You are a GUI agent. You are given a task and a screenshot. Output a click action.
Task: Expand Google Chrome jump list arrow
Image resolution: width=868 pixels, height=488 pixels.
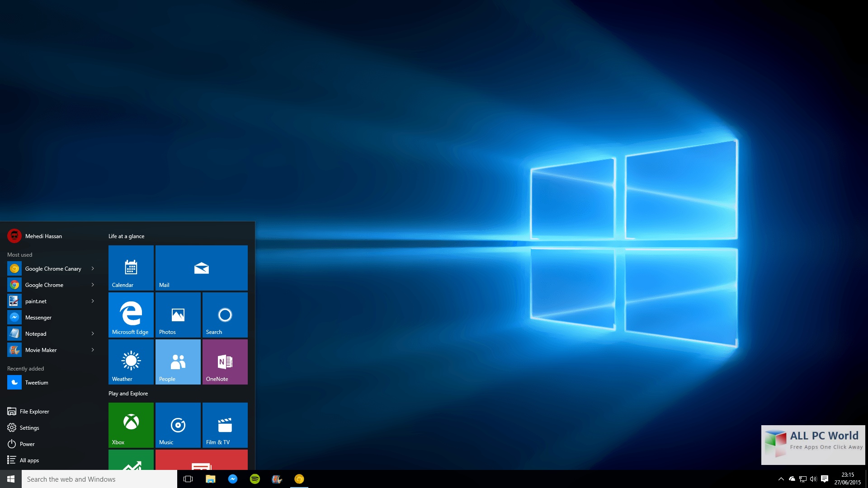pyautogui.click(x=93, y=285)
